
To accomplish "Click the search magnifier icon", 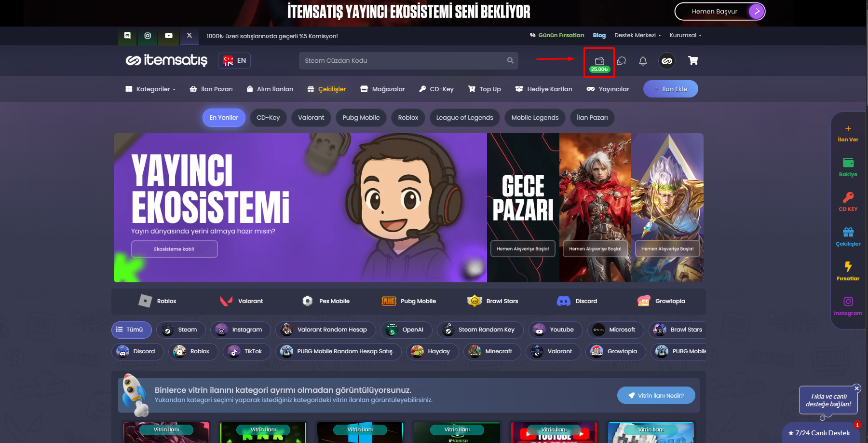I will coord(510,60).
